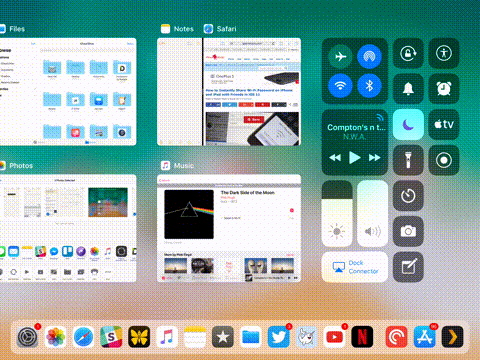
Task: Toggle the mute bell control
Action: pyautogui.click(x=408, y=89)
